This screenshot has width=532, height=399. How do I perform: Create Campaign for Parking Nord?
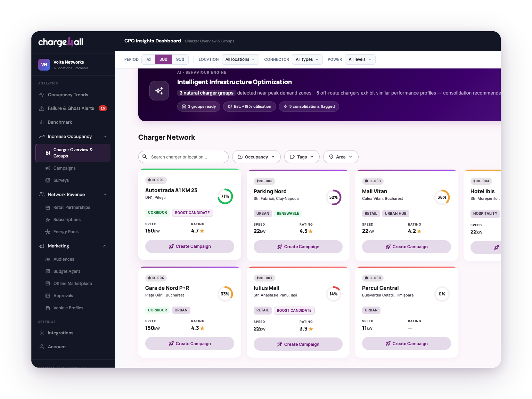click(298, 247)
